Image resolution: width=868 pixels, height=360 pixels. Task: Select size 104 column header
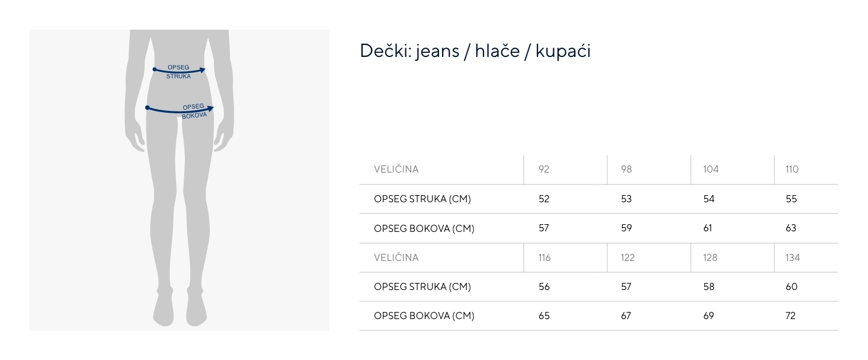(710, 170)
